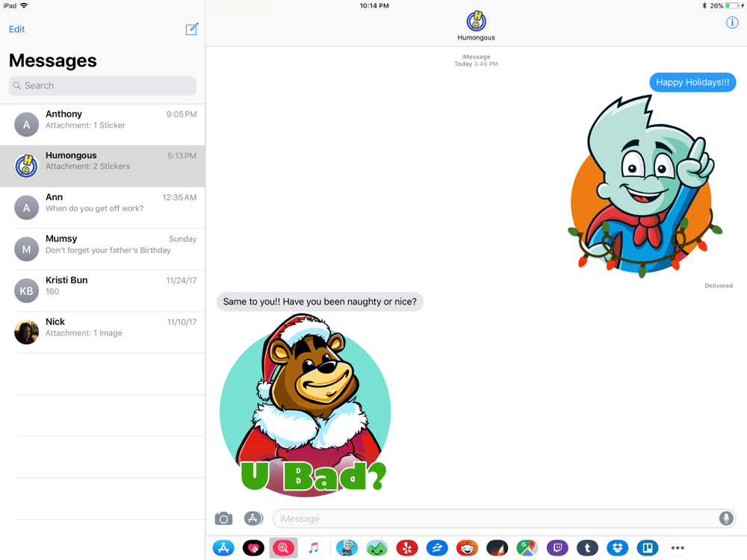Image resolution: width=747 pixels, height=560 pixels.
Task: Tap the battery indicator in status bar
Action: click(734, 6)
